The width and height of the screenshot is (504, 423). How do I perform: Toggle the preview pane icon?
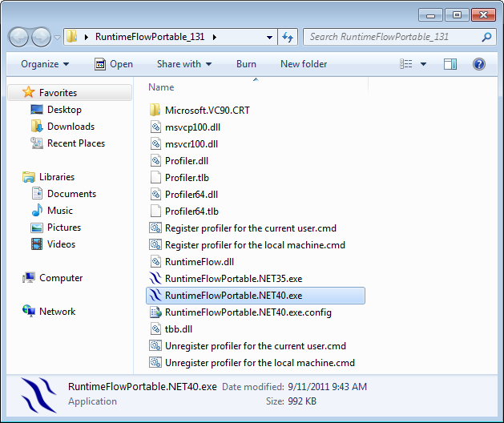pyautogui.click(x=450, y=64)
